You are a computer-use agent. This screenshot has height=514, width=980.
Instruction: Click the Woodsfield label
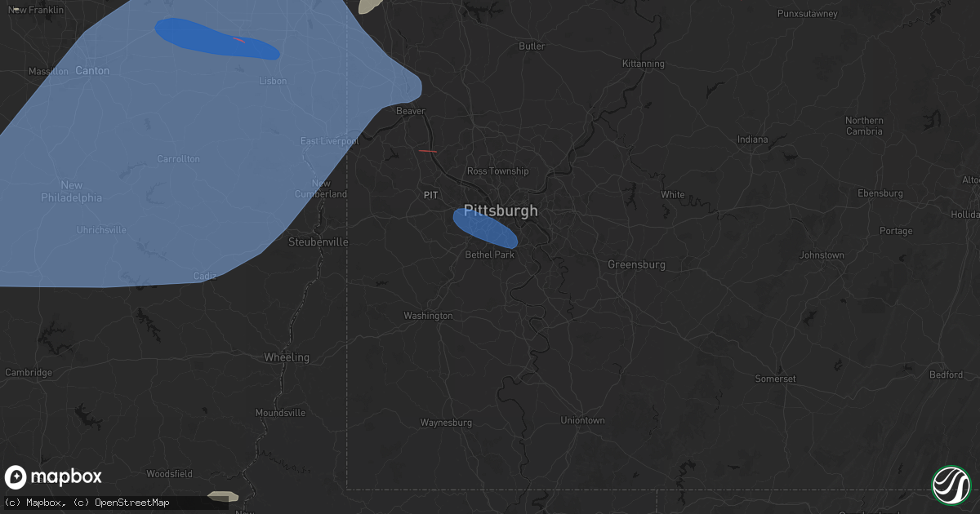169,474
